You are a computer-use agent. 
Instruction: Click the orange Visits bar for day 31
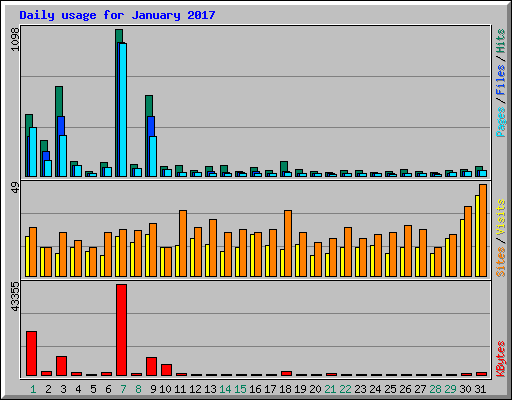483,230
